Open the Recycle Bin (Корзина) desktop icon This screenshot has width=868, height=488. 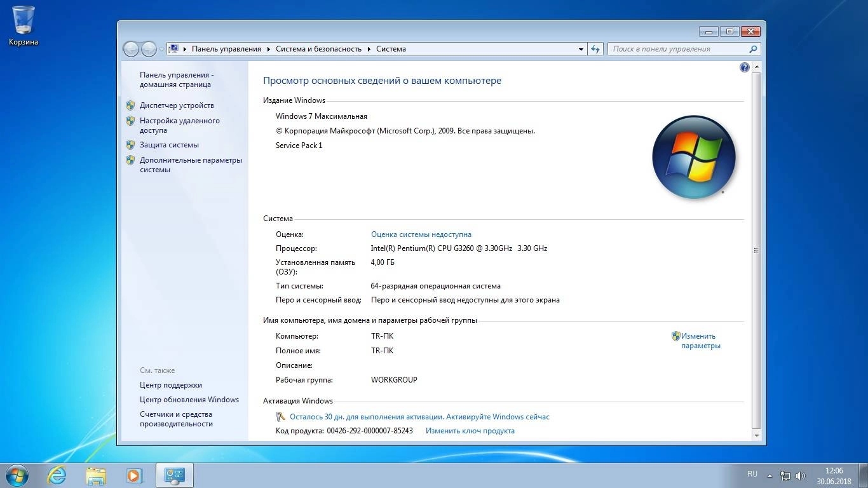pos(24,25)
